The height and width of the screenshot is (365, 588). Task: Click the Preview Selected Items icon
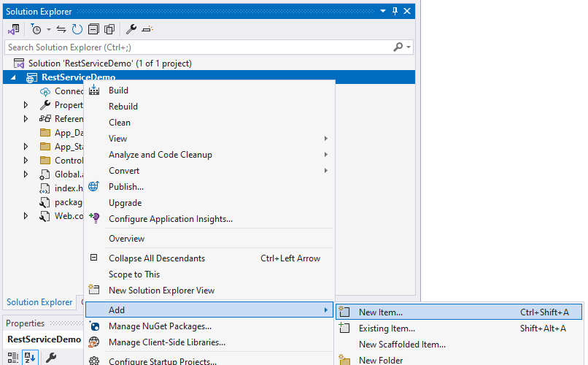147,29
